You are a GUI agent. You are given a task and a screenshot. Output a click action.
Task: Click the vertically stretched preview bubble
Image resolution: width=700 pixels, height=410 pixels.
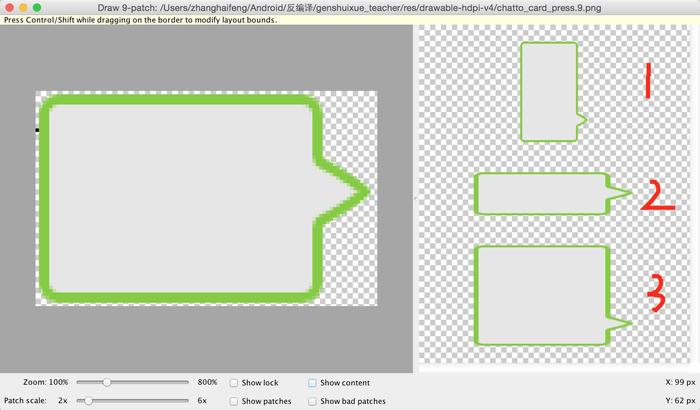pos(554,92)
